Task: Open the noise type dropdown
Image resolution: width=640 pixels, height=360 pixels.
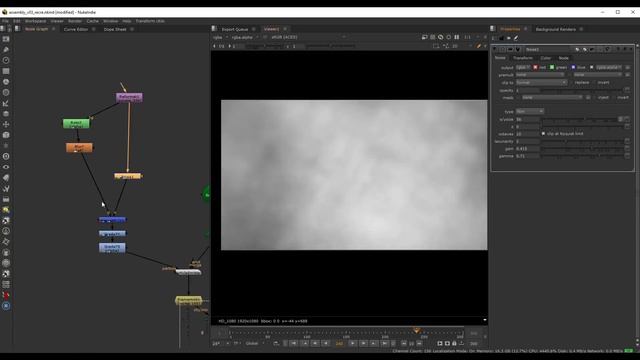Action: point(530,111)
